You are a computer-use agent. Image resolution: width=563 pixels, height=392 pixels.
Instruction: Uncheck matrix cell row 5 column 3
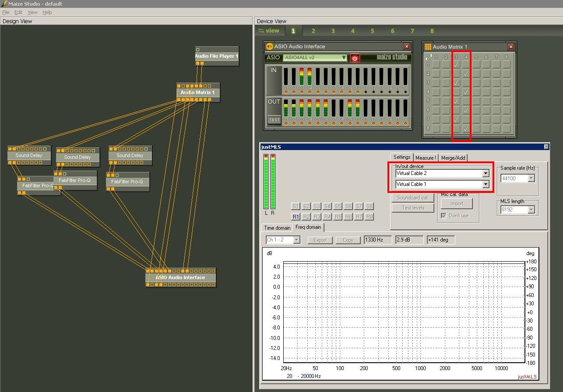[x=456, y=101]
